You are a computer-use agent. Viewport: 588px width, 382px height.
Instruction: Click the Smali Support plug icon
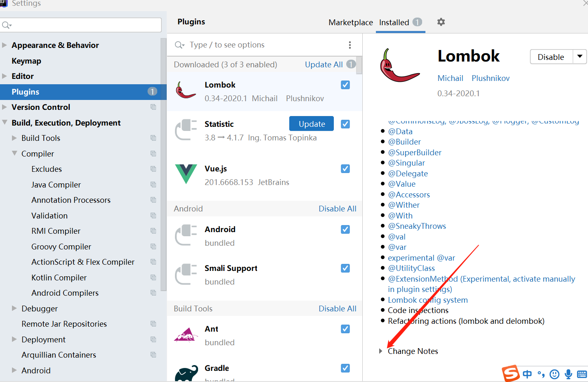pyautogui.click(x=186, y=274)
